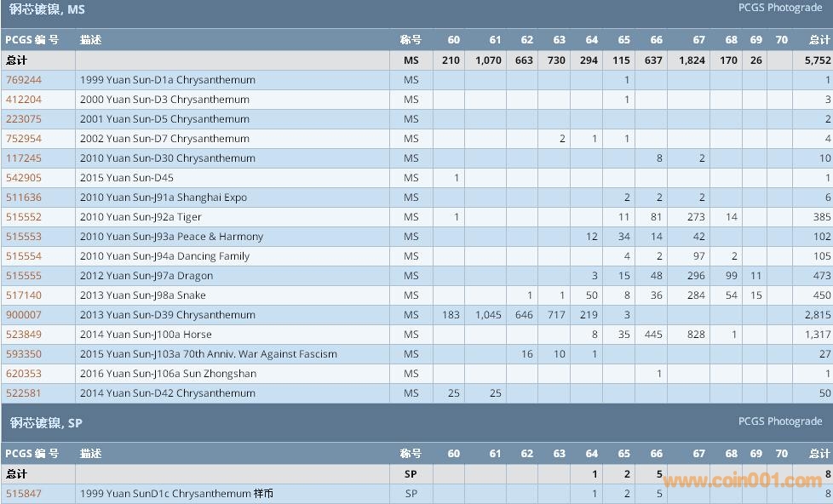
Task: Open PCGS Photograde in MS section header
Action: click(x=779, y=8)
